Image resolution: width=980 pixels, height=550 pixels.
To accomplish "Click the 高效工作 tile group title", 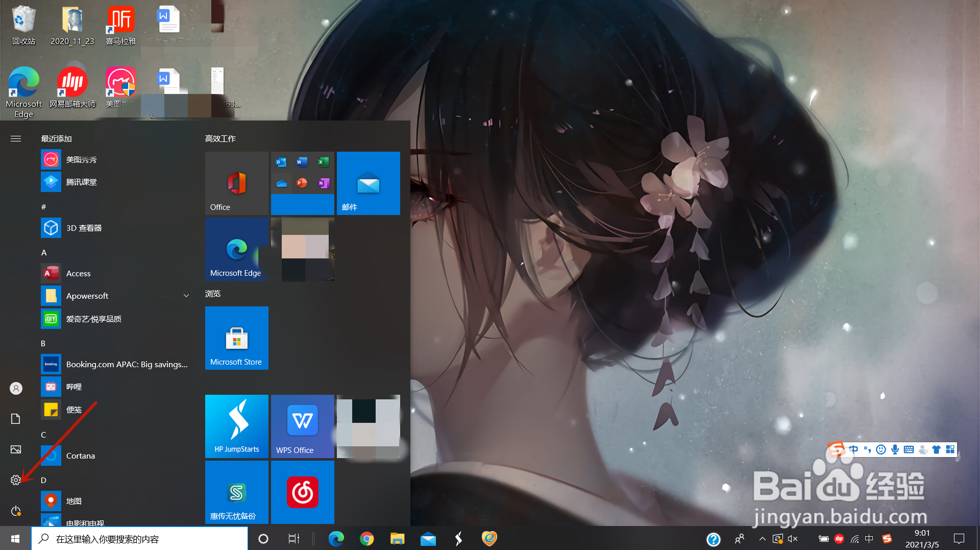I will pyautogui.click(x=220, y=138).
